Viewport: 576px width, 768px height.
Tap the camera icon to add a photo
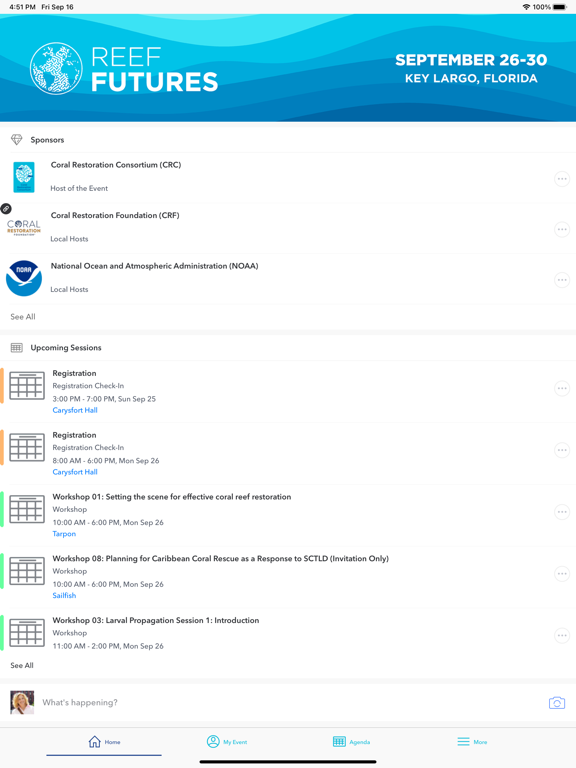(557, 703)
